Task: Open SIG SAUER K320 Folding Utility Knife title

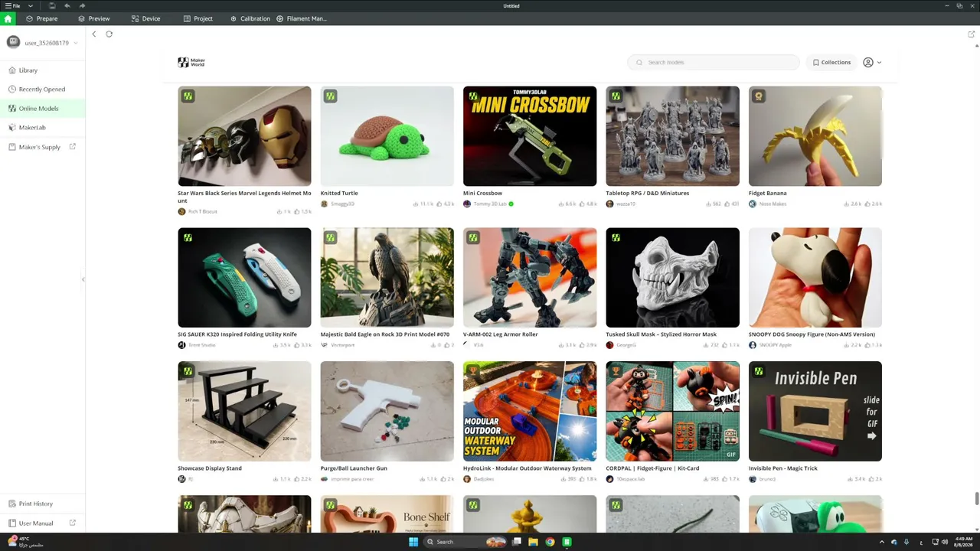Action: pyautogui.click(x=237, y=334)
